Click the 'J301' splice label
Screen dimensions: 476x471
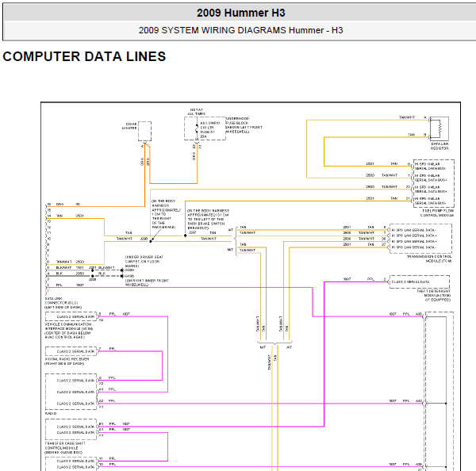93,268
